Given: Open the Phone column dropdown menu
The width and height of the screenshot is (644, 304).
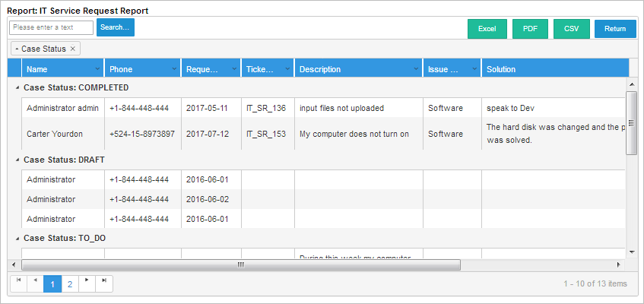Looking at the screenshot, I should (173, 69).
